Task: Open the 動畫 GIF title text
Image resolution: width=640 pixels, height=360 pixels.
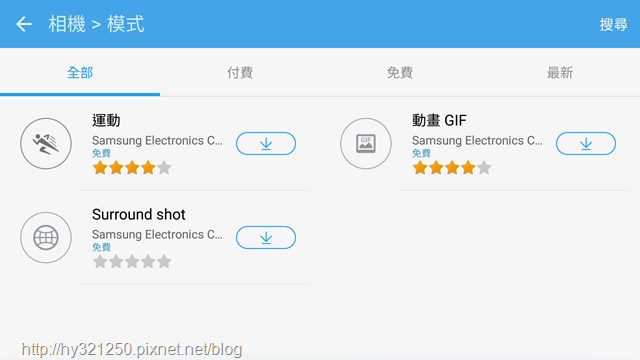Action: point(439,120)
